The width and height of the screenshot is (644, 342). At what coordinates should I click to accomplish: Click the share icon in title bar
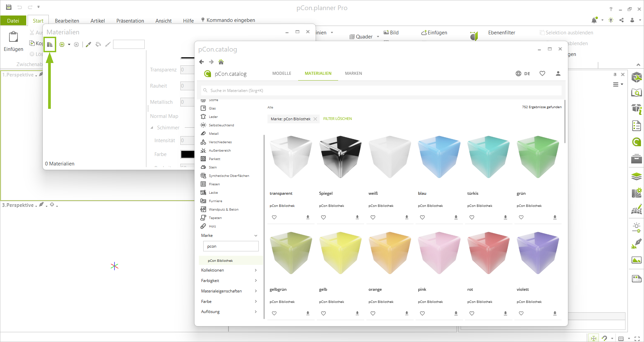tap(621, 20)
